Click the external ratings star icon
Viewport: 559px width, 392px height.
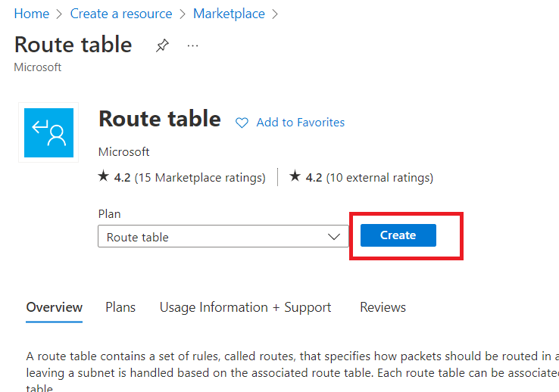pyautogui.click(x=295, y=178)
